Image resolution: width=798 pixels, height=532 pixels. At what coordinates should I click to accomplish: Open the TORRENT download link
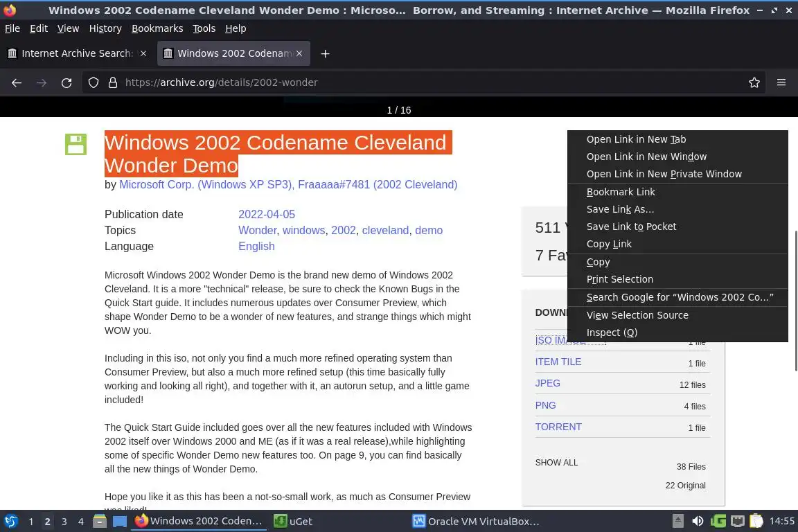[x=558, y=427]
